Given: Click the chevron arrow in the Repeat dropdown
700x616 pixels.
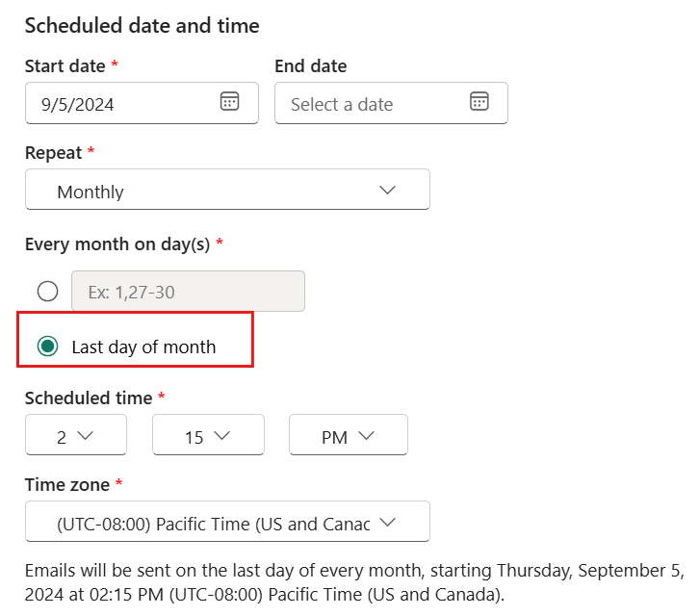Looking at the screenshot, I should click(x=387, y=191).
